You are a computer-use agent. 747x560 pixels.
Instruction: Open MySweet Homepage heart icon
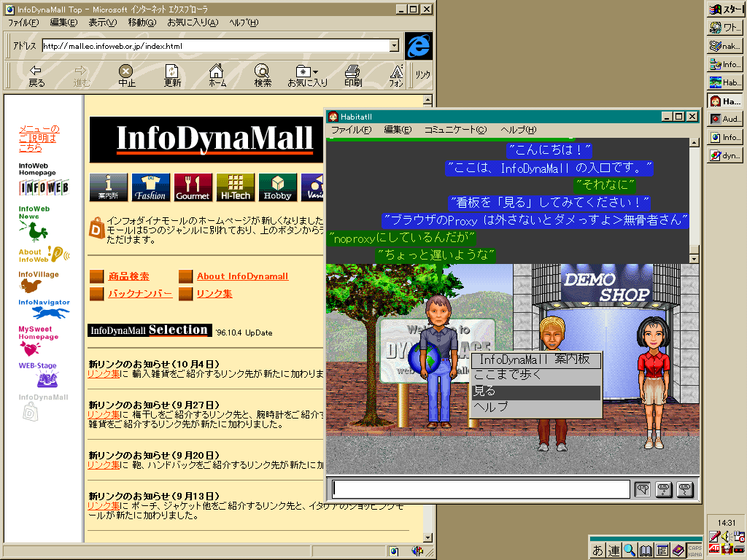click(29, 349)
